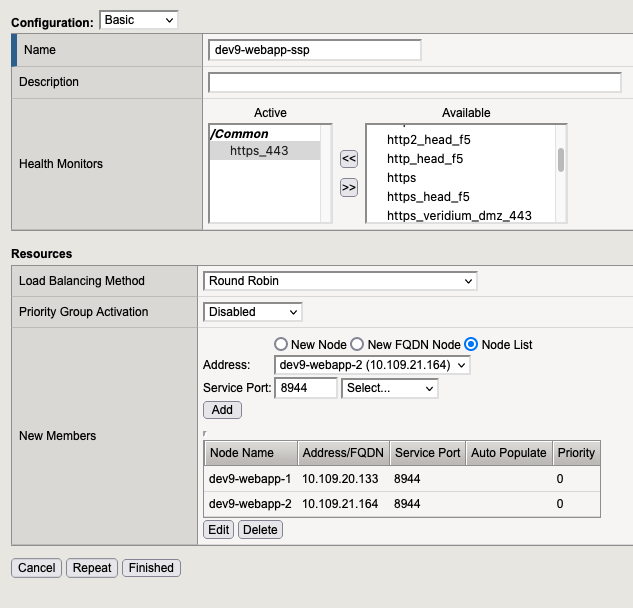The image size is (633, 608).
Task: Open the Service Port Select dropdown
Action: (x=389, y=388)
